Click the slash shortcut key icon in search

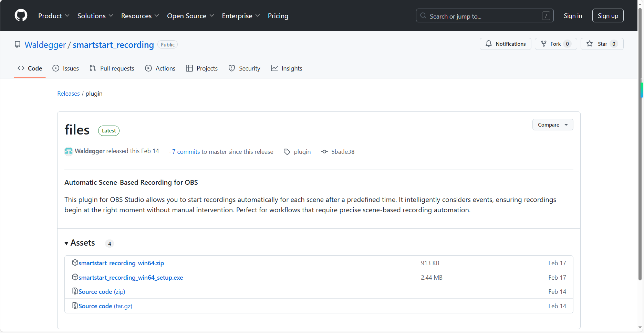tap(546, 16)
